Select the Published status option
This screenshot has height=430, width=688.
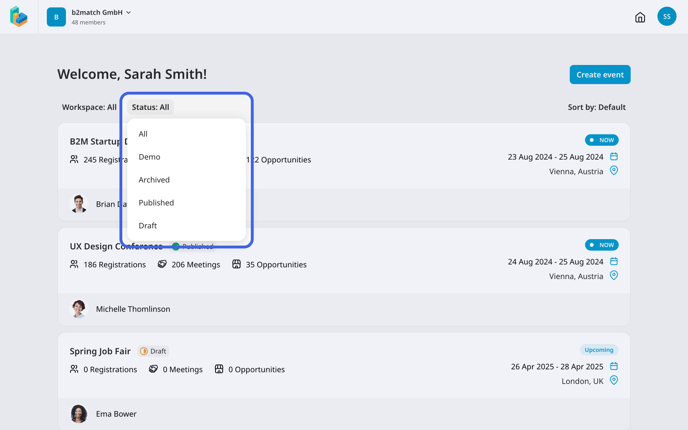[156, 203]
